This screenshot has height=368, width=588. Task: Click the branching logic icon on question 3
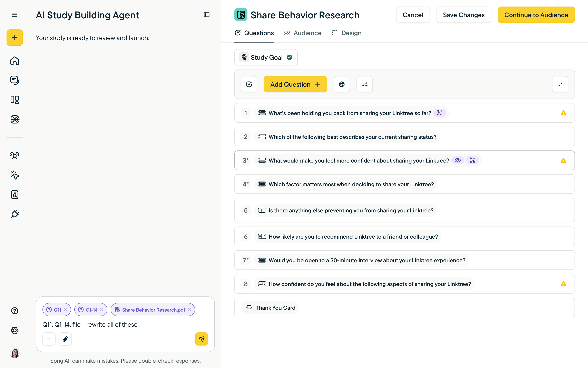pyautogui.click(x=472, y=160)
